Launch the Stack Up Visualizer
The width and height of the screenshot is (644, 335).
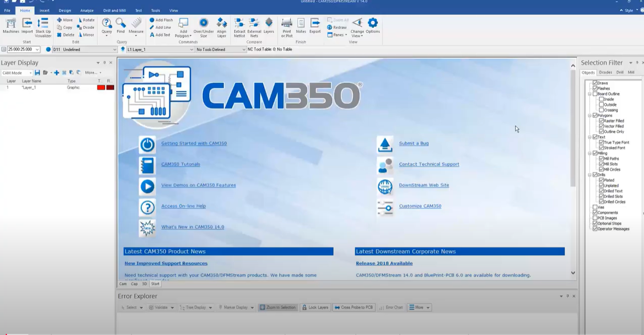43,27
